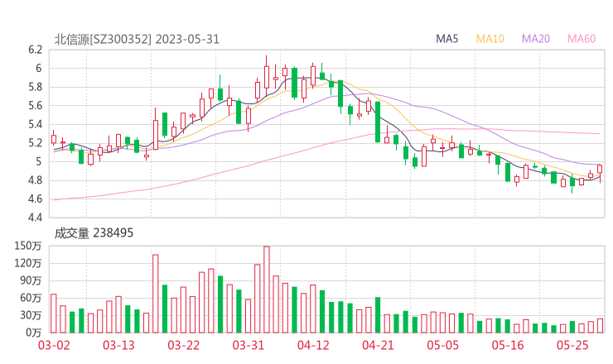Click the MA60 legend label
The image size is (613, 364).
(582, 39)
